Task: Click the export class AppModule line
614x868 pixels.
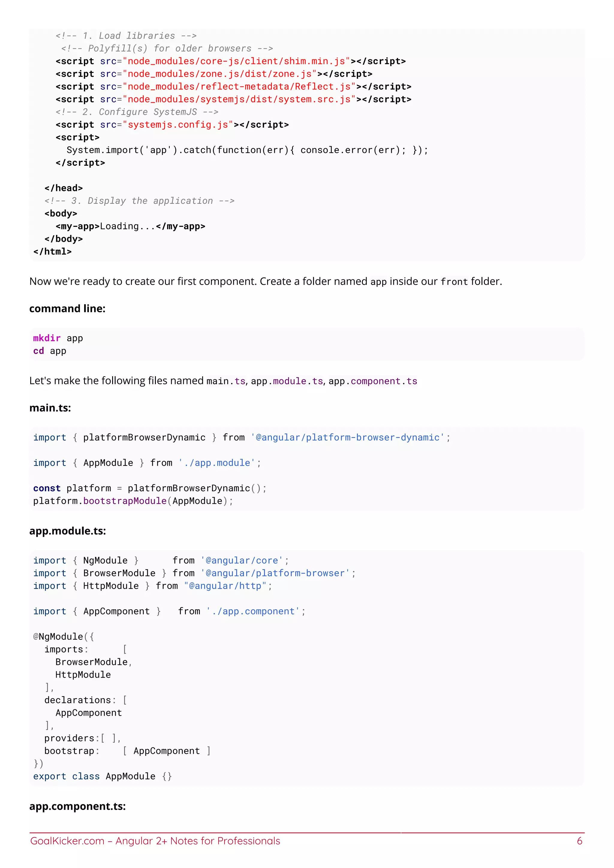Action: tap(103, 776)
